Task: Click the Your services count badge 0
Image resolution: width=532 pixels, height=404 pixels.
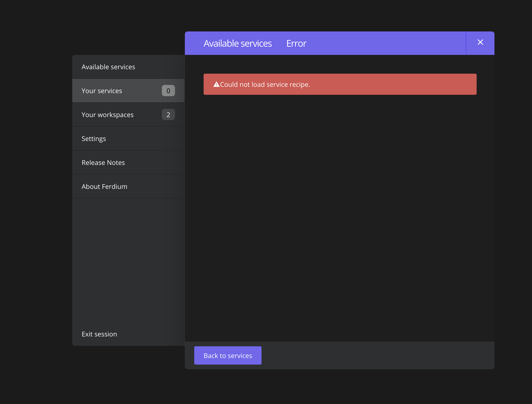Action: tap(168, 91)
